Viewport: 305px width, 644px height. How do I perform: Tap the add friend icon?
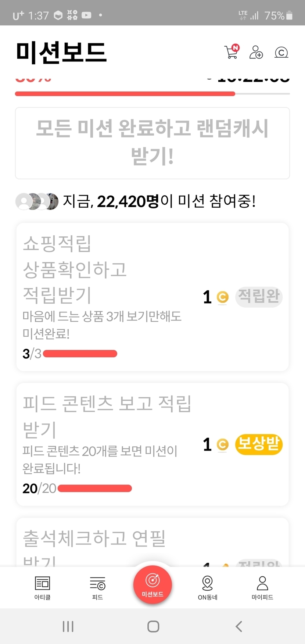(x=256, y=52)
